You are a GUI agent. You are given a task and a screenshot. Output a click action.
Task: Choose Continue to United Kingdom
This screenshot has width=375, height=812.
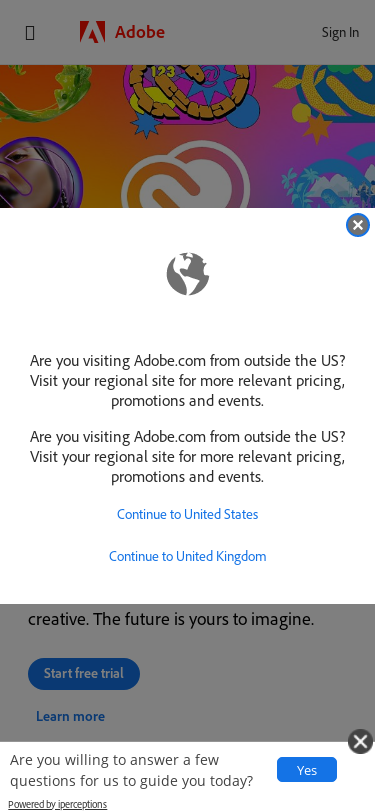coord(188,556)
